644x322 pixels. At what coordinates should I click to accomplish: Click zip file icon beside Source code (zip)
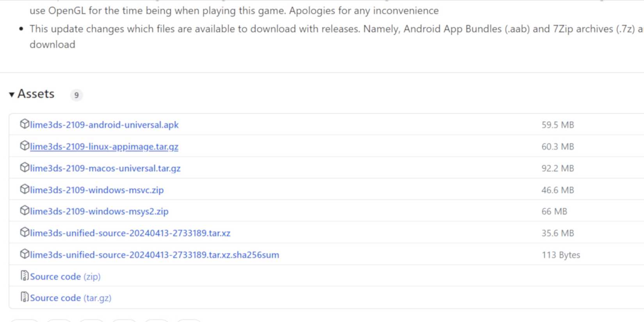(24, 276)
